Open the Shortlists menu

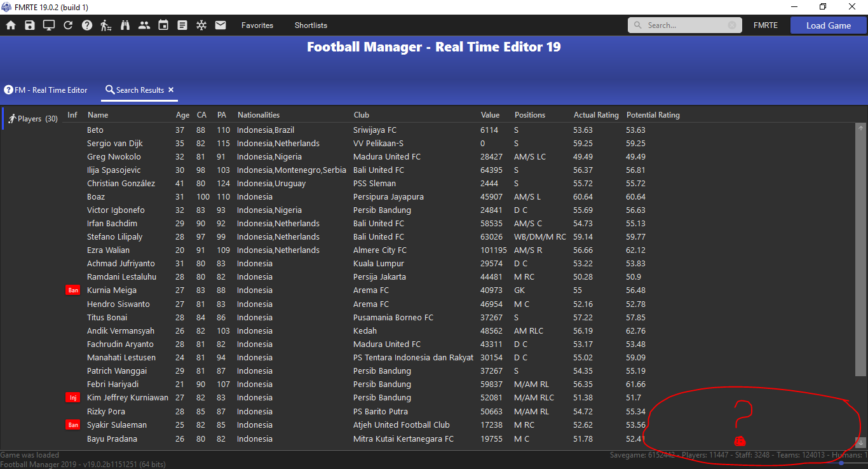tap(311, 25)
